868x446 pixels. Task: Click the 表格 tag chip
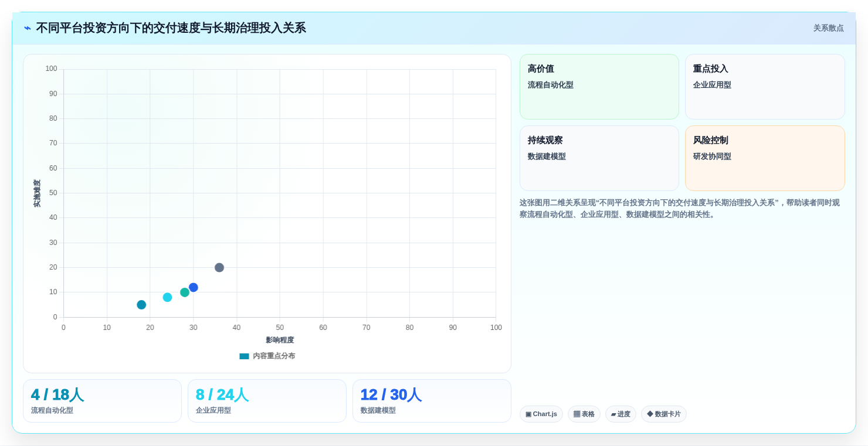[x=584, y=414]
